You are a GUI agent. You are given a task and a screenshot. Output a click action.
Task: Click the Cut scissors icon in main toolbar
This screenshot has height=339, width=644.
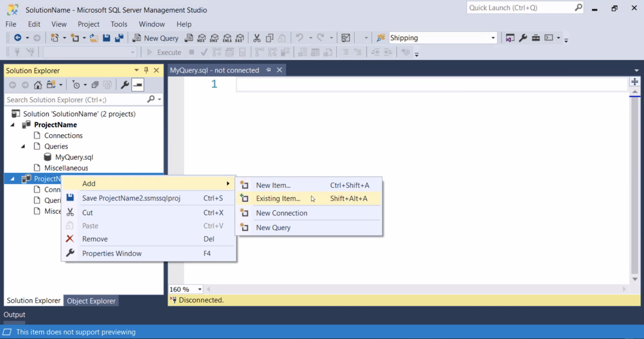click(257, 38)
